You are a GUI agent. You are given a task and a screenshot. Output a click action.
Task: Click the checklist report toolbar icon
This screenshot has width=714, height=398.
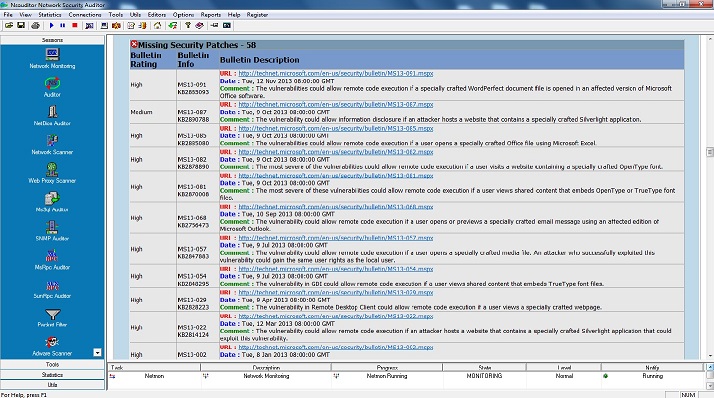(x=131, y=26)
